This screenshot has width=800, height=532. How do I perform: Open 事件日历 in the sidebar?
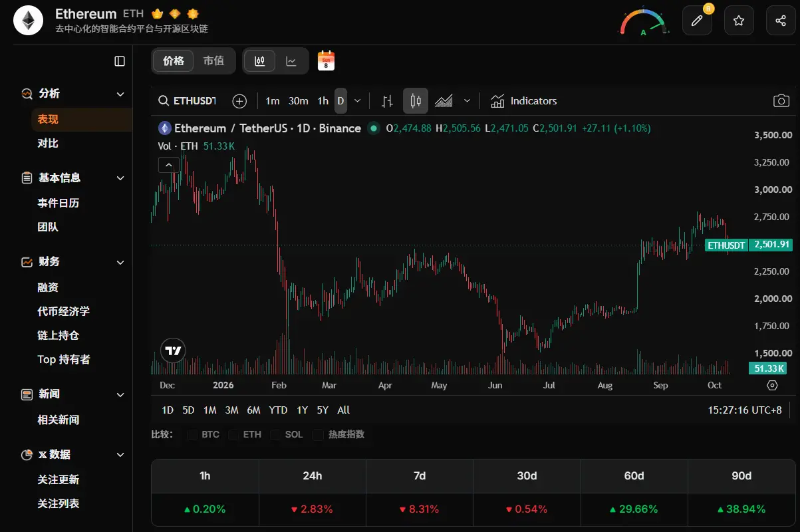coord(59,203)
